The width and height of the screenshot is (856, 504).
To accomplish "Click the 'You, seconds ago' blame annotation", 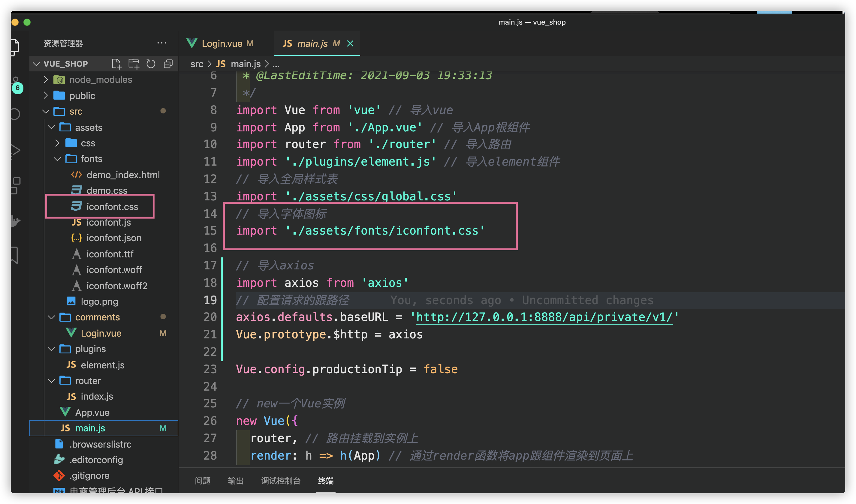I will click(x=522, y=300).
